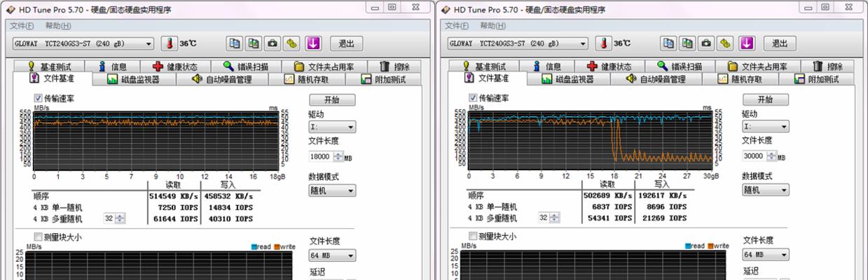This screenshot has height=280, width=868.
Task: Open GLOWAY drive selector dropdown in right window
Action: point(517,43)
